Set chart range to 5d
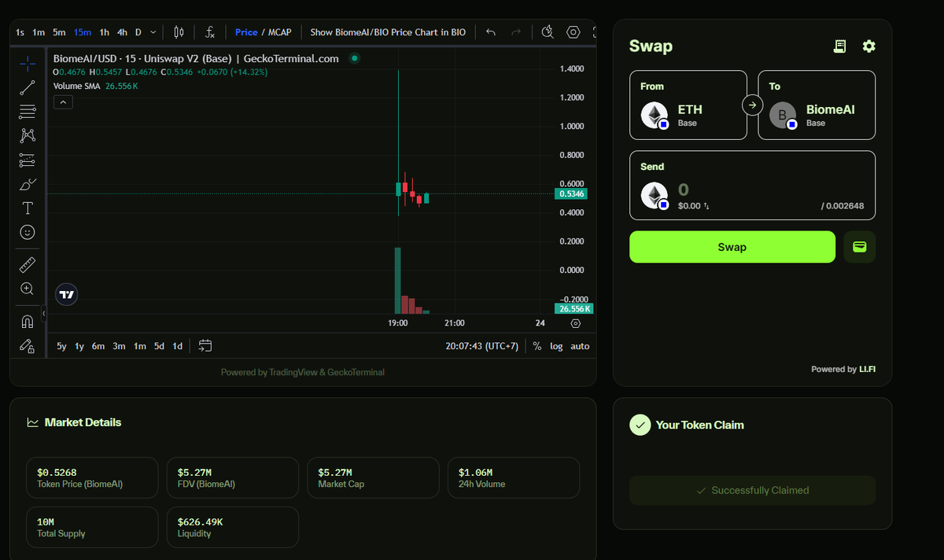Viewport: 944px width, 560px height. [x=160, y=346]
